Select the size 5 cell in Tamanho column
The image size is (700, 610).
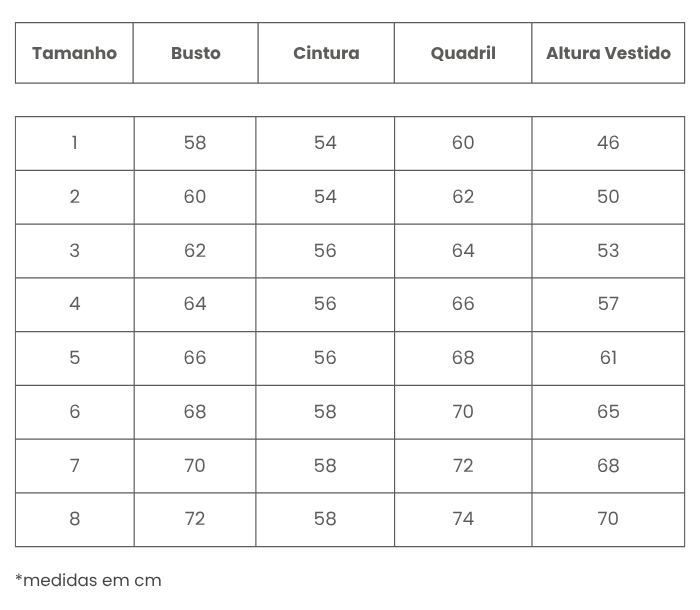(x=74, y=358)
